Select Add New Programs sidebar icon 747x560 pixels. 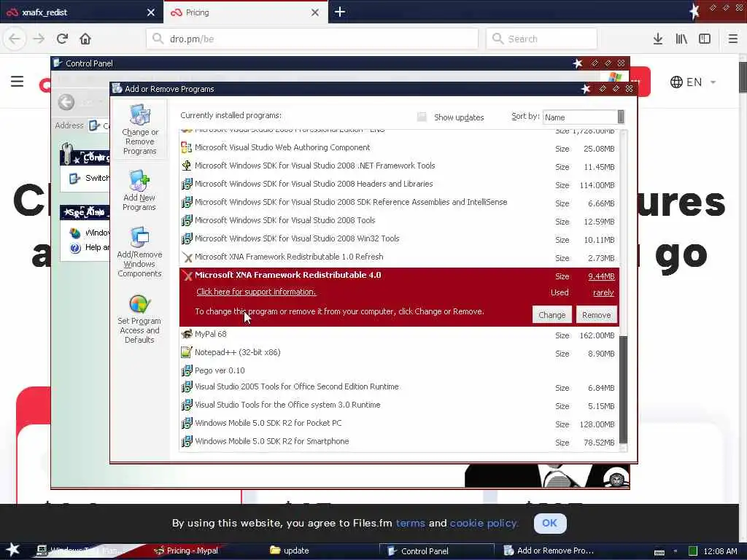[x=139, y=190]
